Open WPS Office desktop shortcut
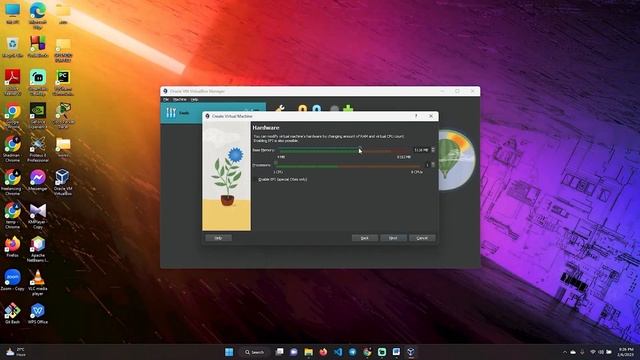This screenshot has height=360, width=640. 38,313
